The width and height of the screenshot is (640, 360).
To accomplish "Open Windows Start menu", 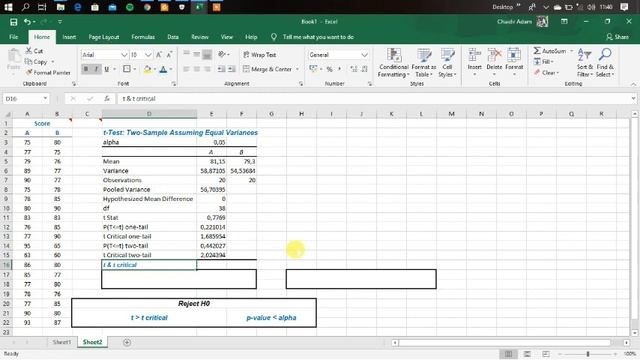I will [8, 7].
